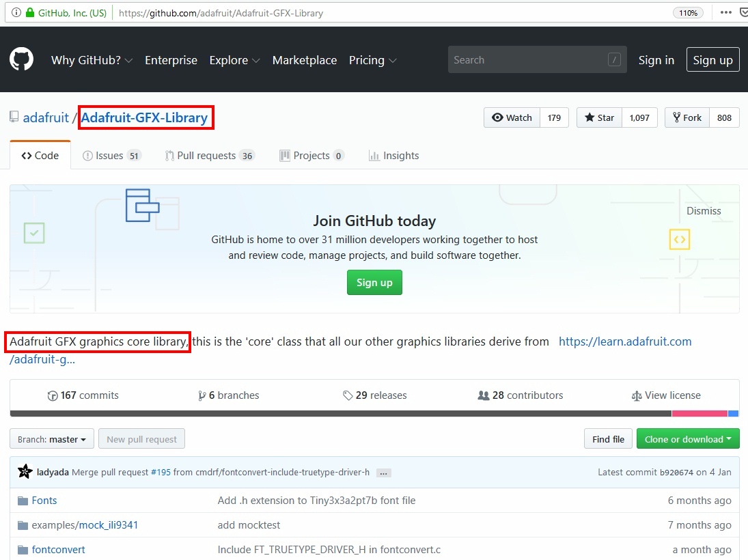Viewport: 748px width, 560px height.
Task: View the 808 forks count
Action: 724,117
